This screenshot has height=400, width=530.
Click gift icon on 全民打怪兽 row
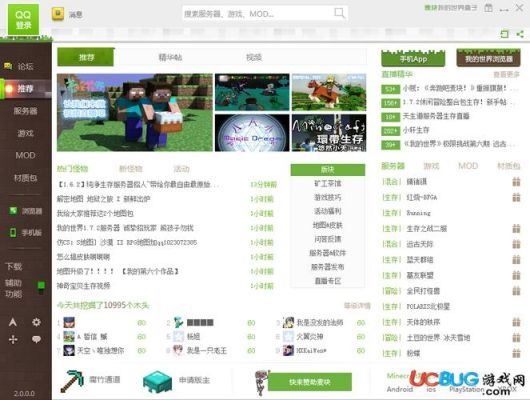pos(516,291)
